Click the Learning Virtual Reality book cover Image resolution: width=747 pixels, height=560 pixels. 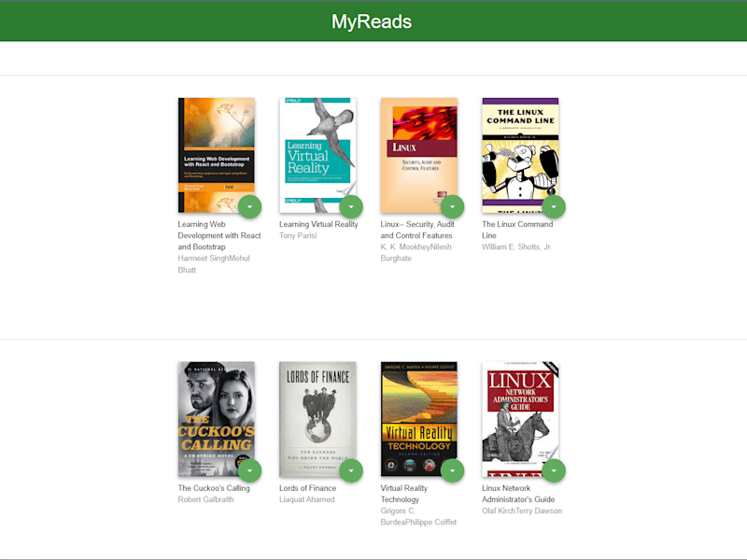point(317,155)
